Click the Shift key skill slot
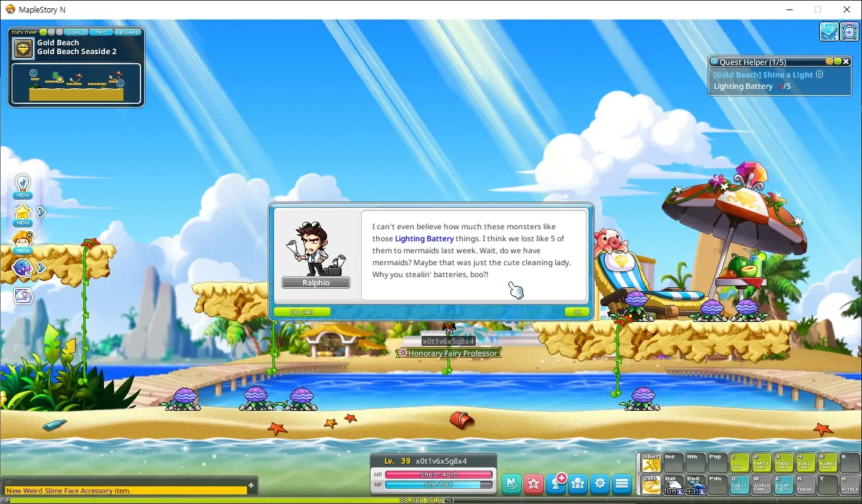 651,463
